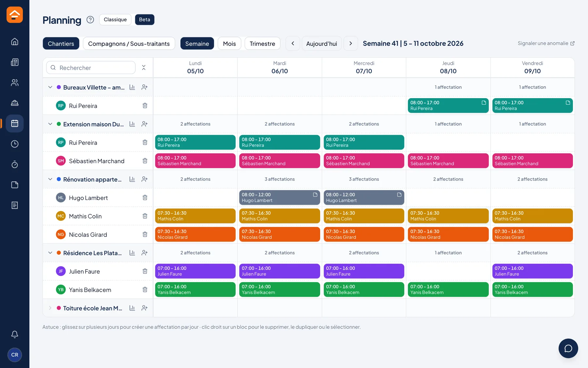Open the planning help question mark
The image size is (588, 368).
tap(90, 20)
